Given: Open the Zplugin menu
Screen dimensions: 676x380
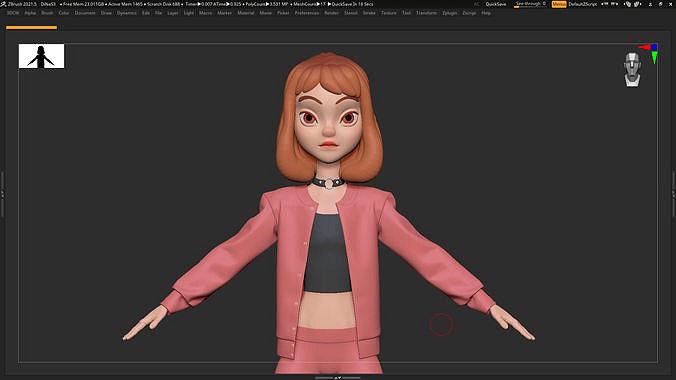Looking at the screenshot, I should point(450,13).
